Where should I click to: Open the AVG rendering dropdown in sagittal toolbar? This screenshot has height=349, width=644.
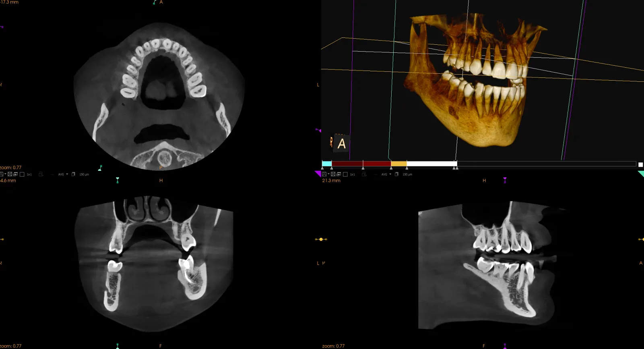click(x=386, y=174)
